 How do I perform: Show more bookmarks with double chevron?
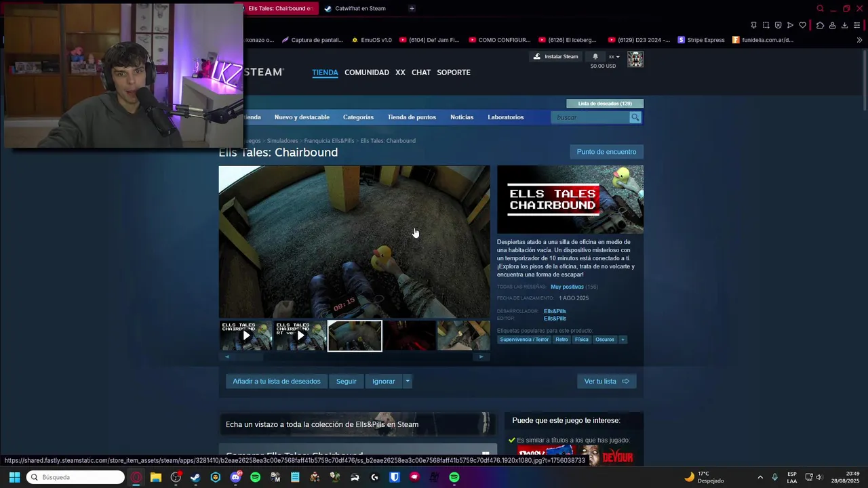[859, 40]
